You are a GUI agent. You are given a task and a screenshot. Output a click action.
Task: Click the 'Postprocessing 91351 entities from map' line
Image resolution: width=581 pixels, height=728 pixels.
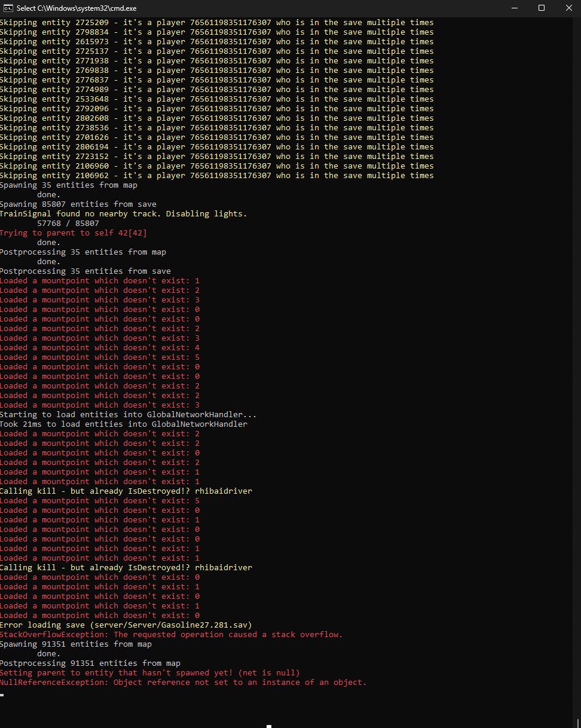pos(90,663)
